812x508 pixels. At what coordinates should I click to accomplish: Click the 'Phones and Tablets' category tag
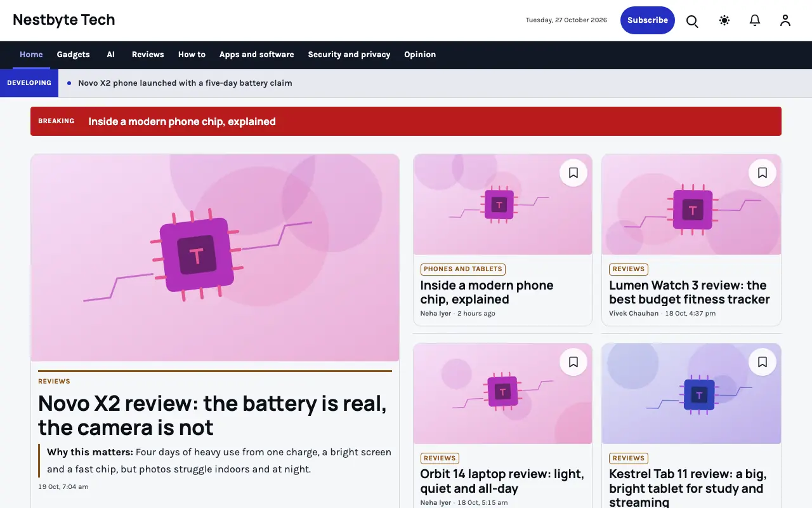click(x=463, y=269)
